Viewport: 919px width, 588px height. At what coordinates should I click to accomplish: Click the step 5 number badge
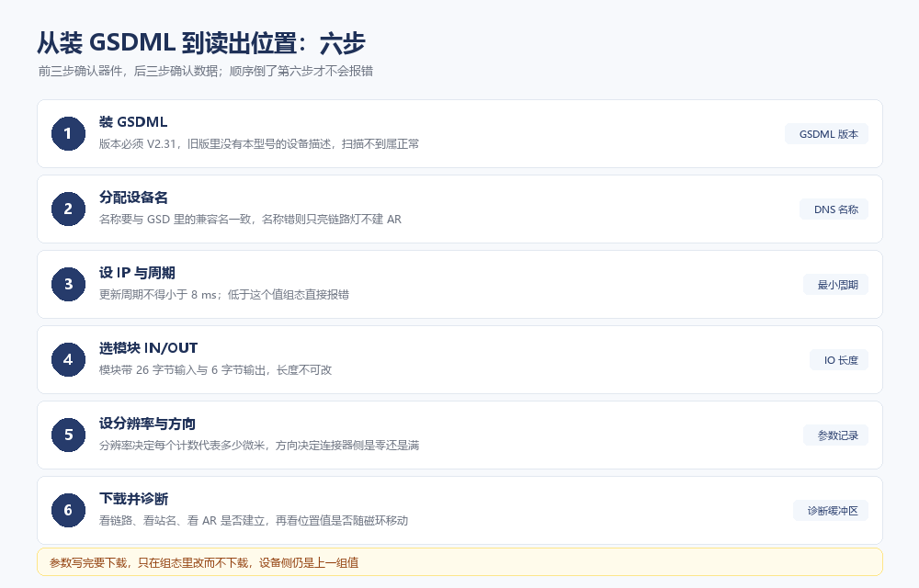click(68, 435)
